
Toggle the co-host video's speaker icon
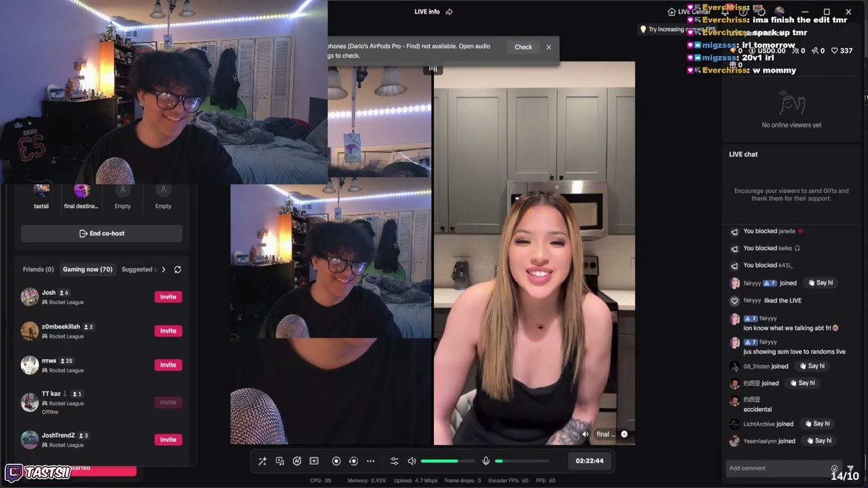click(586, 434)
